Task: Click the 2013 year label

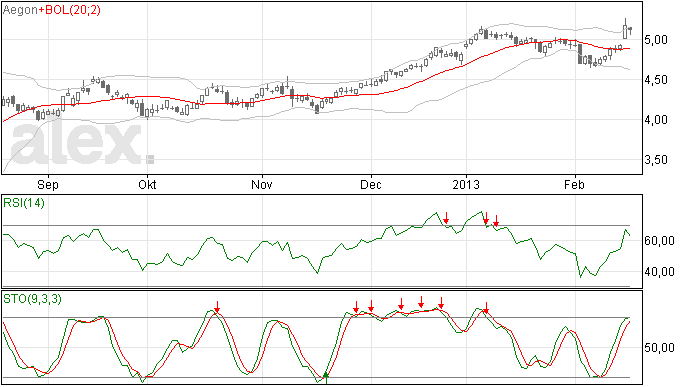Action: click(x=466, y=184)
